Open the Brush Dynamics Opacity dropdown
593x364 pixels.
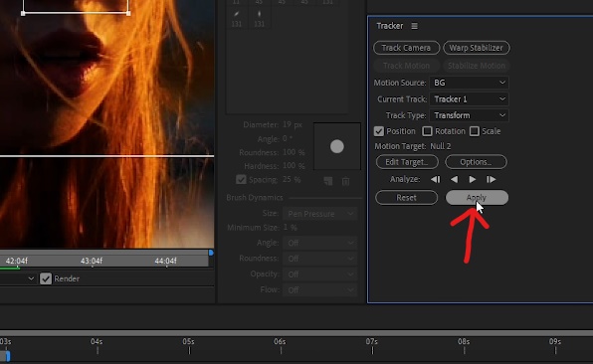pos(320,274)
